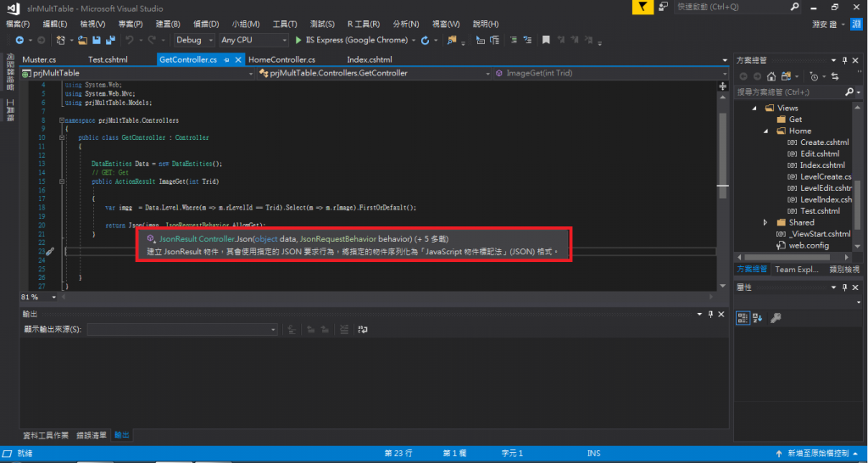Switch to the HomeController.cs tab
This screenshot has width=868, height=463.
[x=281, y=60]
